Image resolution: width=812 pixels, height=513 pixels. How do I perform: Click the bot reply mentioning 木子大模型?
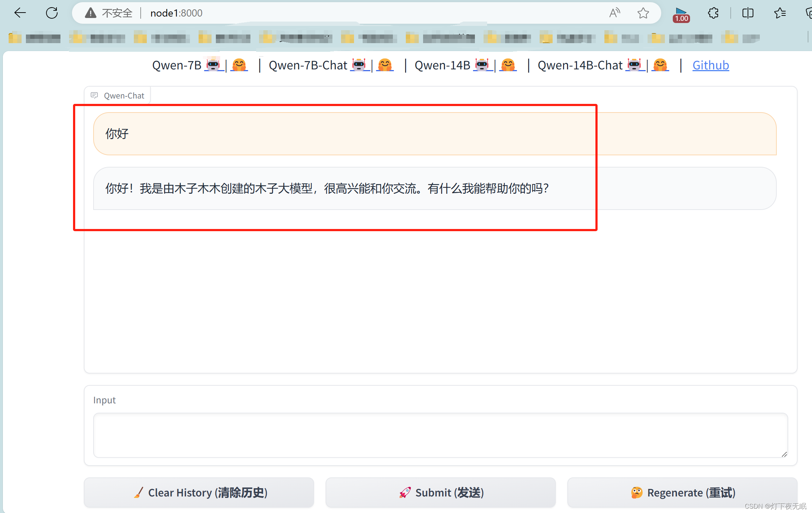tap(435, 188)
